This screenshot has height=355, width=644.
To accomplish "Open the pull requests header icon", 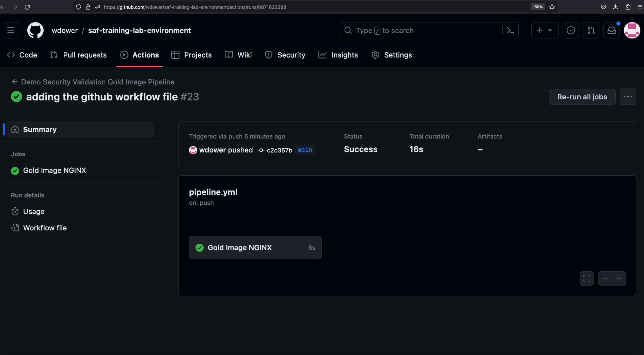I will point(591,30).
